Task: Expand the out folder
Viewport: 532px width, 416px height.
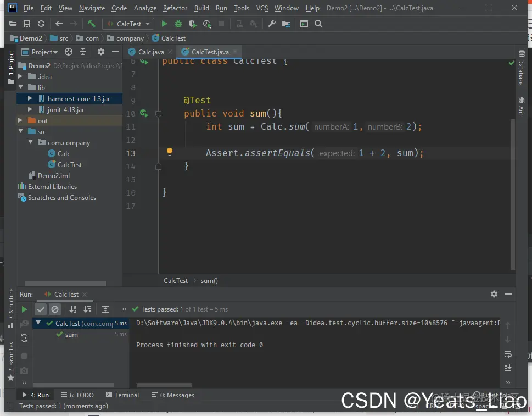Action: pyautogui.click(x=20, y=120)
